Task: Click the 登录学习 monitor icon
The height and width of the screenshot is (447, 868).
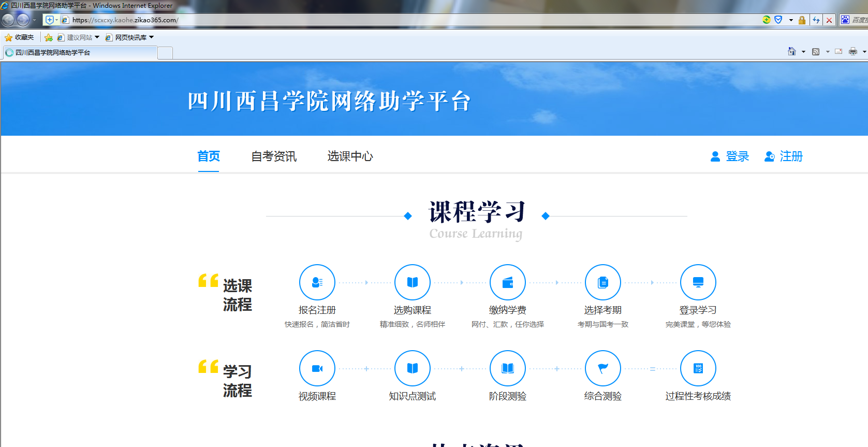Action: 698,282
